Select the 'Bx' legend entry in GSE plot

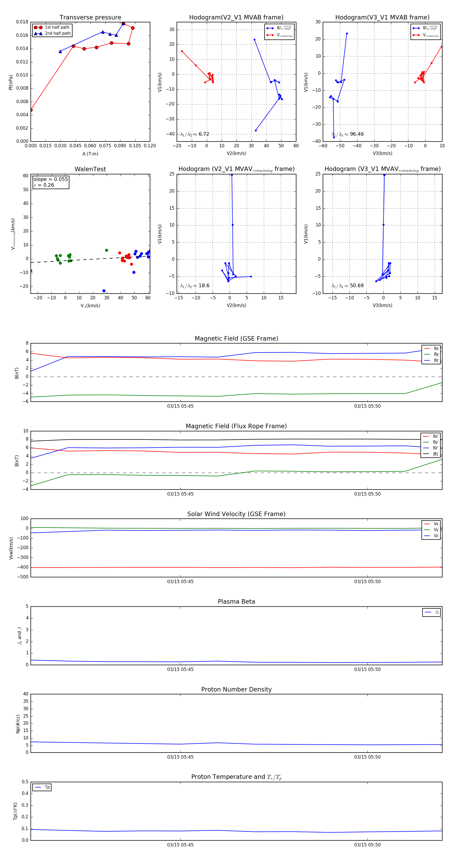pyautogui.click(x=431, y=349)
